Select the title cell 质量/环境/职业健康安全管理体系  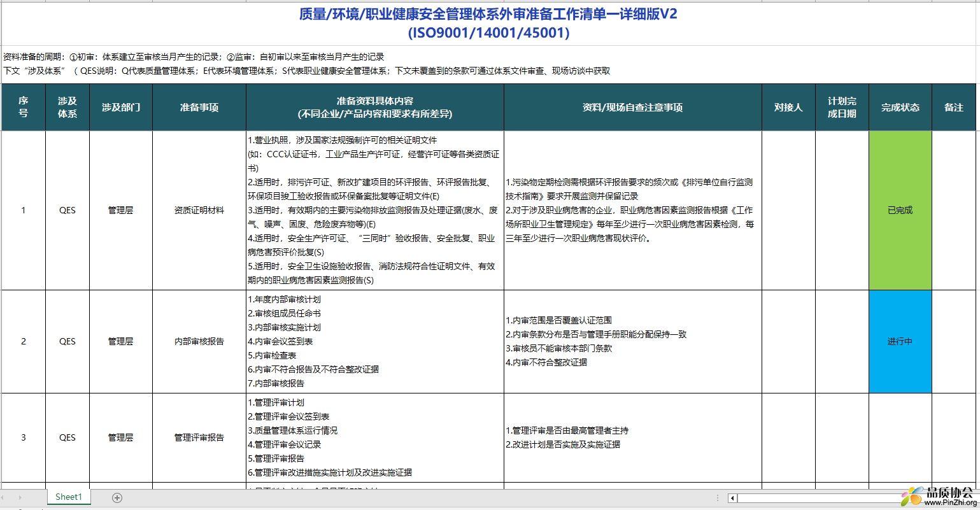(488, 14)
